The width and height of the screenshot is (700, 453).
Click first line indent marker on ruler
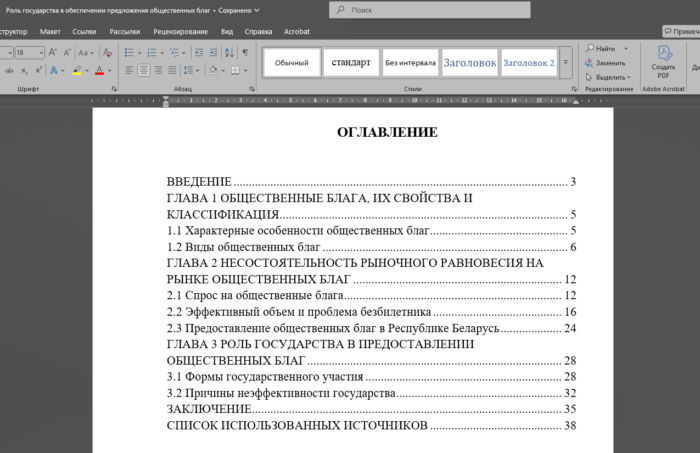pyautogui.click(x=166, y=98)
